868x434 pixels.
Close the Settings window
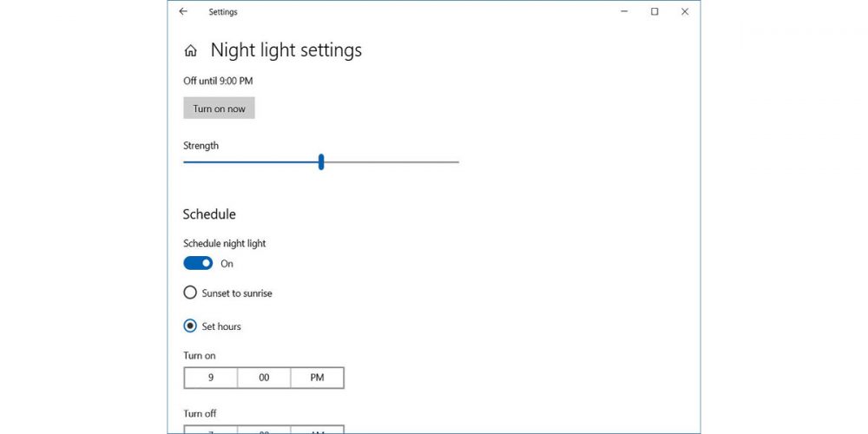[685, 12]
